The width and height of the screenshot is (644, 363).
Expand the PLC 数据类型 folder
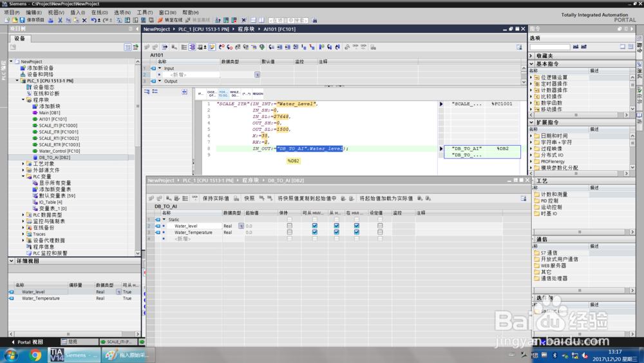(x=23, y=215)
